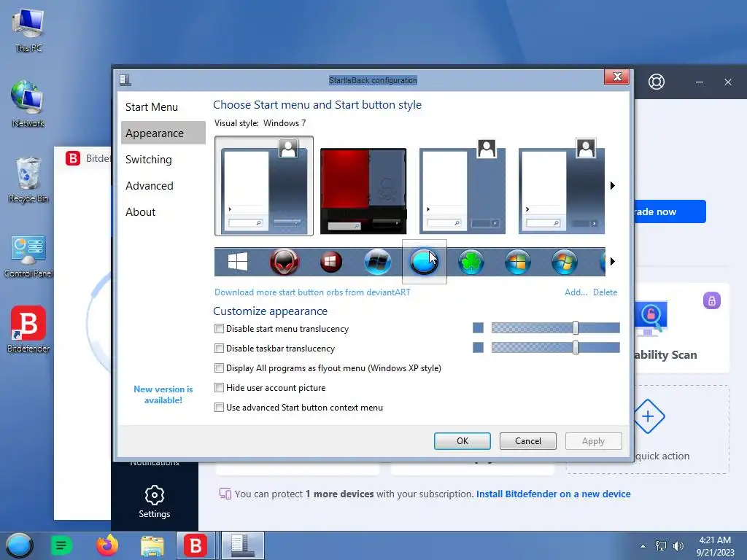Click the OK button

462,441
